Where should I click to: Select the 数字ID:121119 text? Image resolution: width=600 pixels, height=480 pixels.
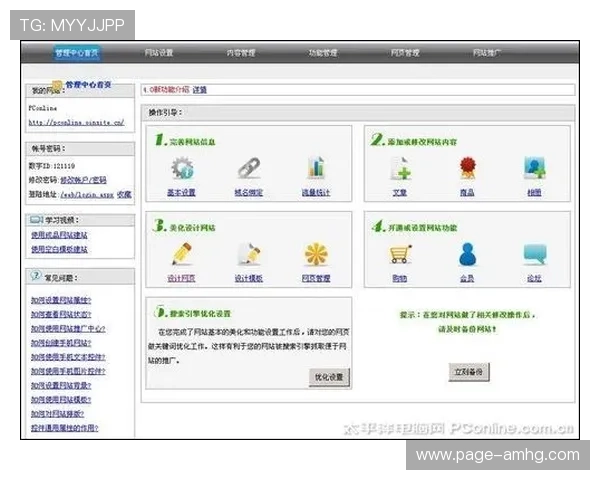click(x=52, y=166)
